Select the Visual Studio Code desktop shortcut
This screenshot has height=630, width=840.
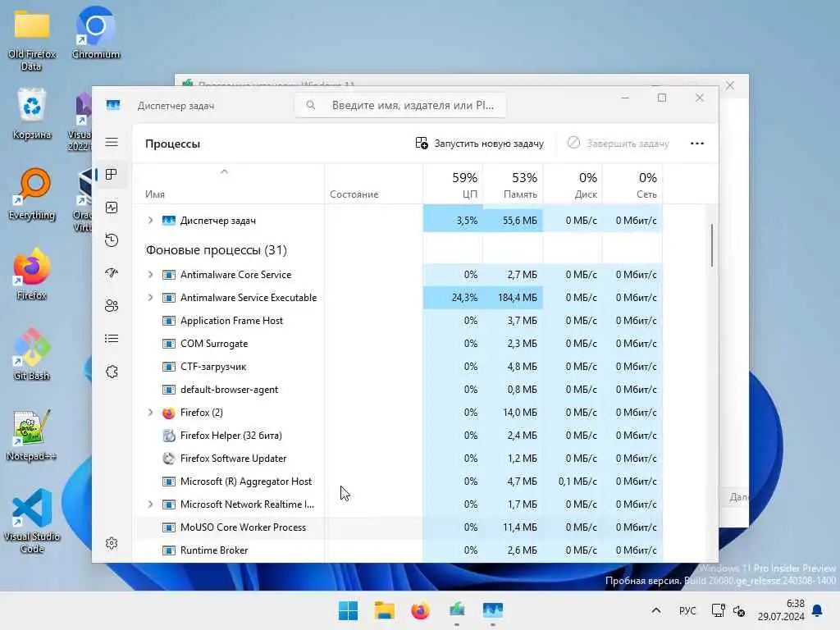pyautogui.click(x=32, y=521)
